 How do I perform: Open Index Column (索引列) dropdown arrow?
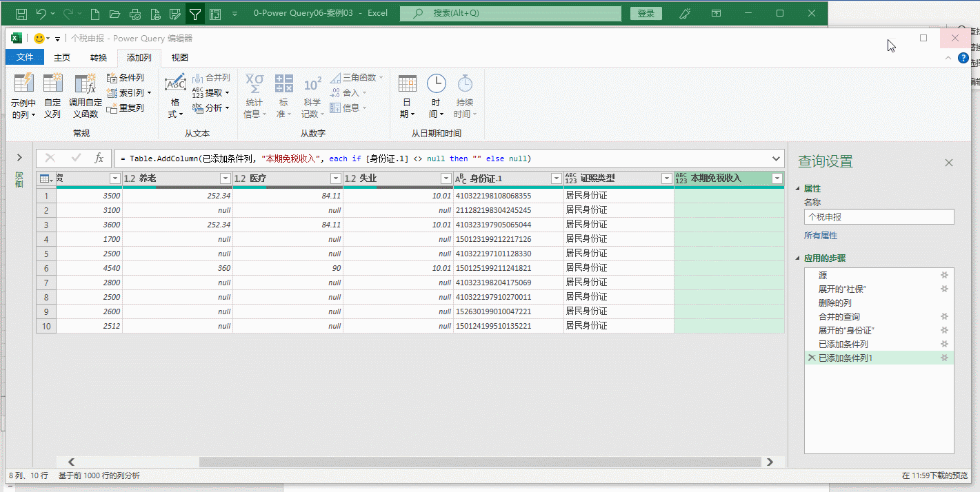[x=149, y=93]
